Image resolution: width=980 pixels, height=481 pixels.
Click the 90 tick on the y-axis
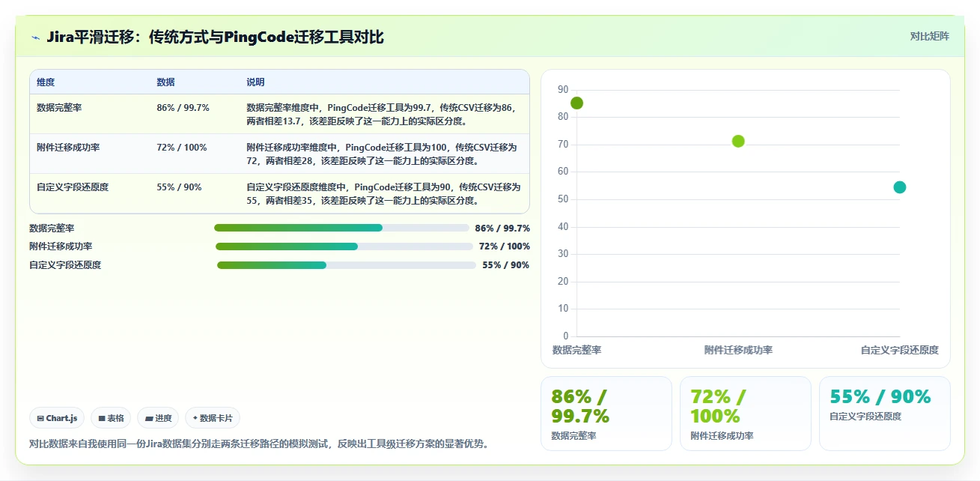click(x=563, y=90)
